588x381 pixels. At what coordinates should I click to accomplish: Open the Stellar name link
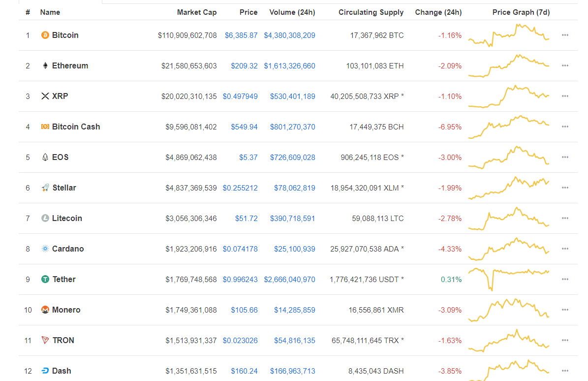[64, 188]
